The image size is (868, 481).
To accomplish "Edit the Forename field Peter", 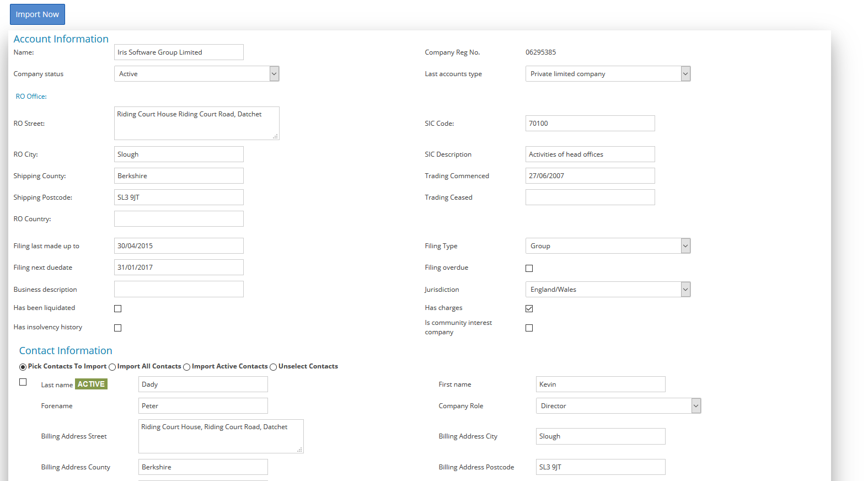I will coord(203,406).
